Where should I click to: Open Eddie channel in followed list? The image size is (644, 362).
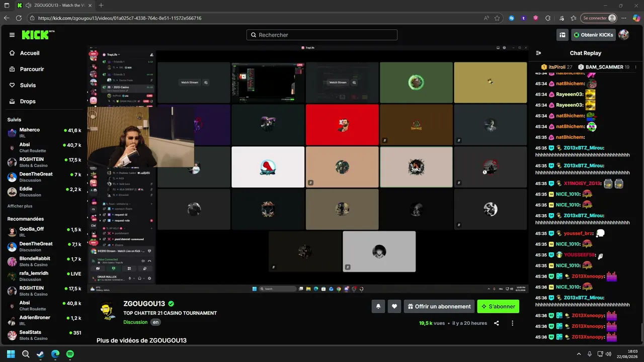[x=44, y=192]
